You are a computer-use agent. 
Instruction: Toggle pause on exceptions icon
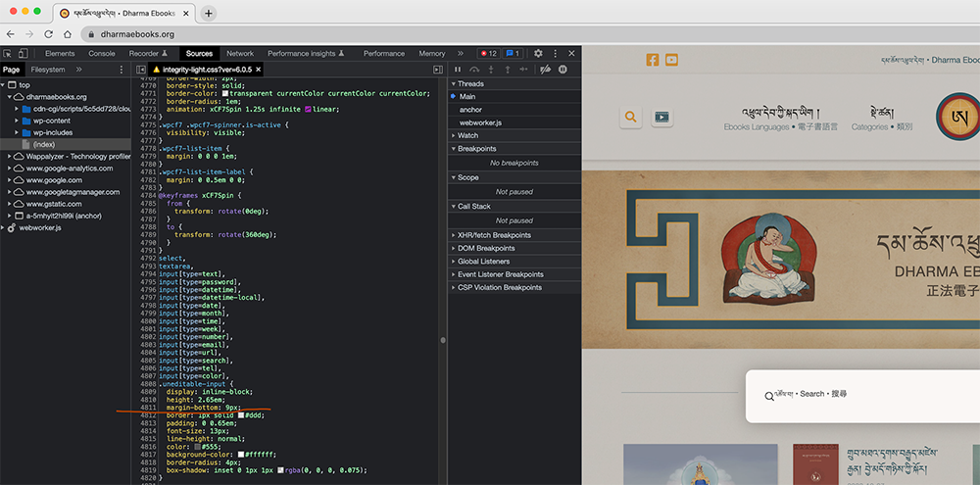[563, 70]
